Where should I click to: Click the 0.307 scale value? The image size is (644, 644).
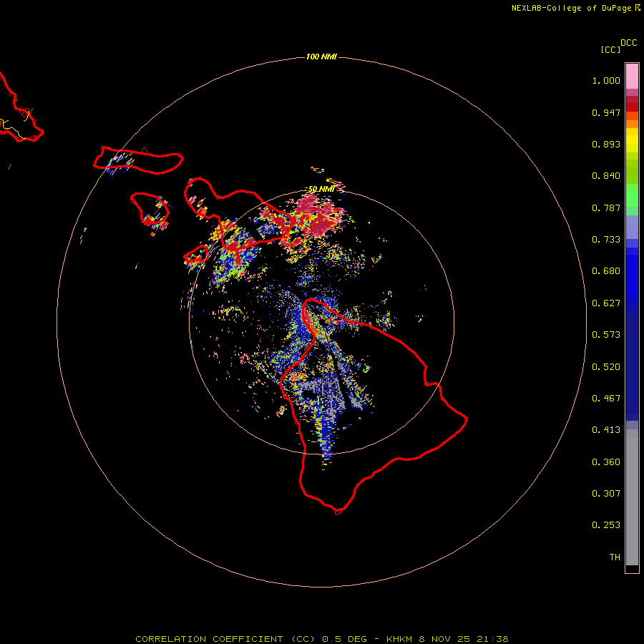606,493
